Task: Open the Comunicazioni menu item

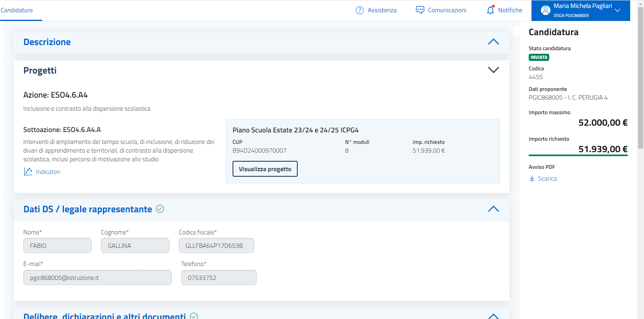Action: [447, 10]
